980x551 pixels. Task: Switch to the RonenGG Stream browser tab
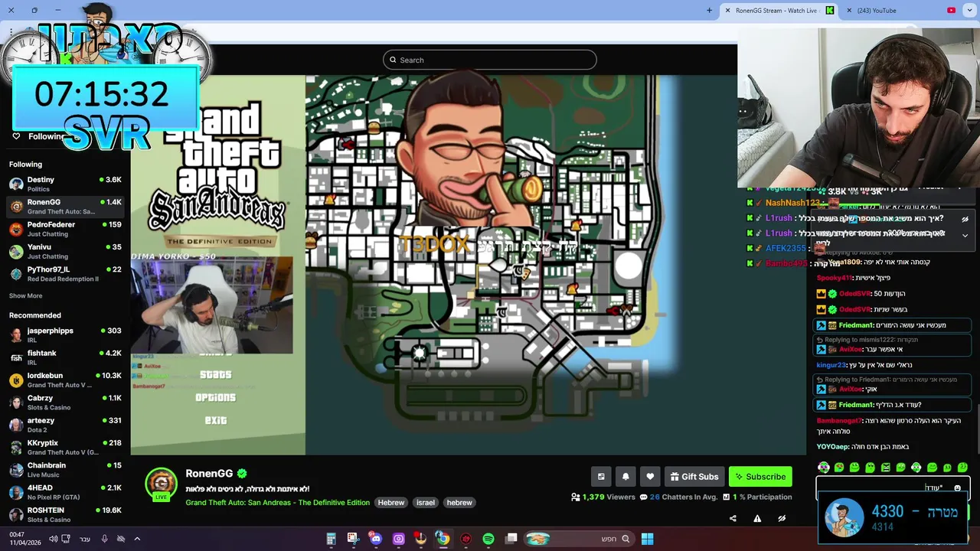click(x=777, y=10)
